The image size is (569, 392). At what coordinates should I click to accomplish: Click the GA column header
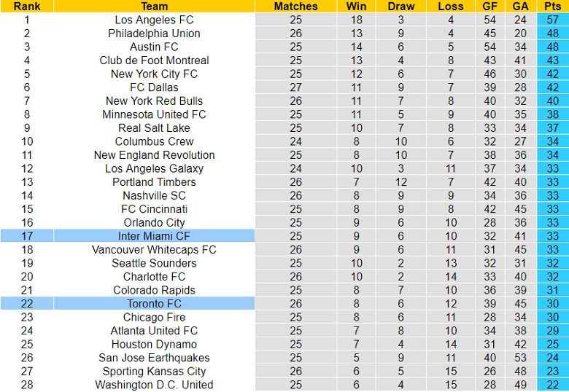520,6
